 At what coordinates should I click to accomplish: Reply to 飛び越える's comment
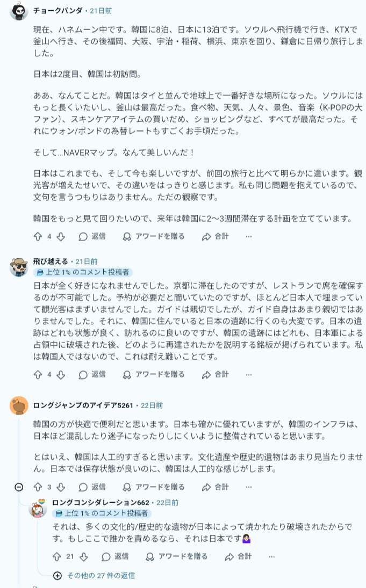click(x=92, y=374)
